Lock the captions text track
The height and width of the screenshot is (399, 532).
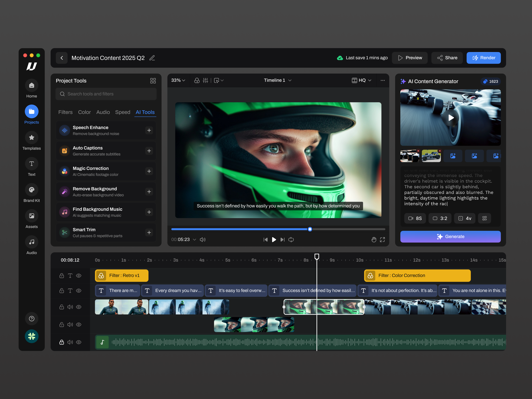(x=62, y=291)
